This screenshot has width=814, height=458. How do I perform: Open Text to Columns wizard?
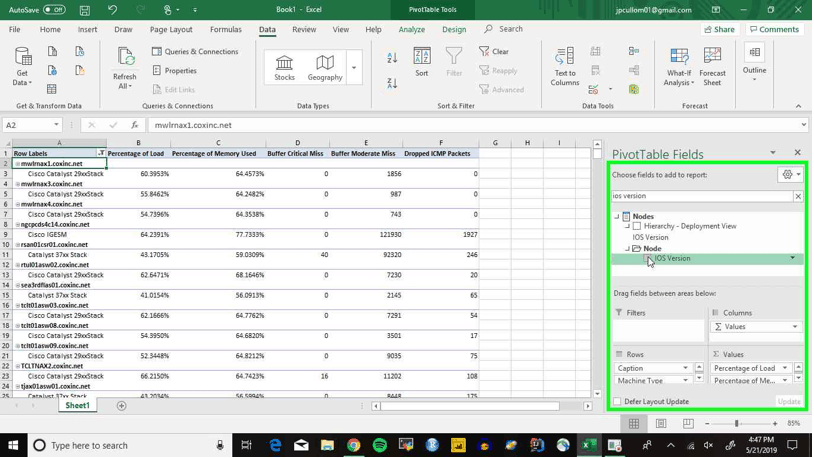[x=565, y=66]
